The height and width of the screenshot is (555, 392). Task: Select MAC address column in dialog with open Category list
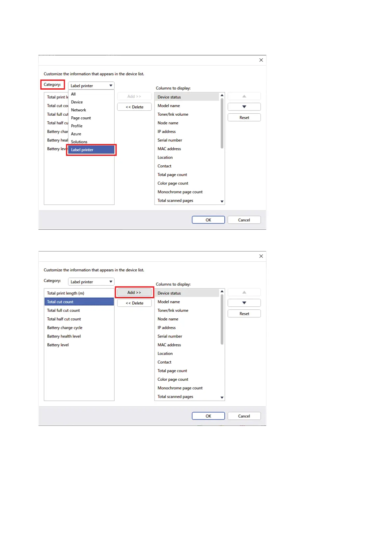click(x=187, y=149)
